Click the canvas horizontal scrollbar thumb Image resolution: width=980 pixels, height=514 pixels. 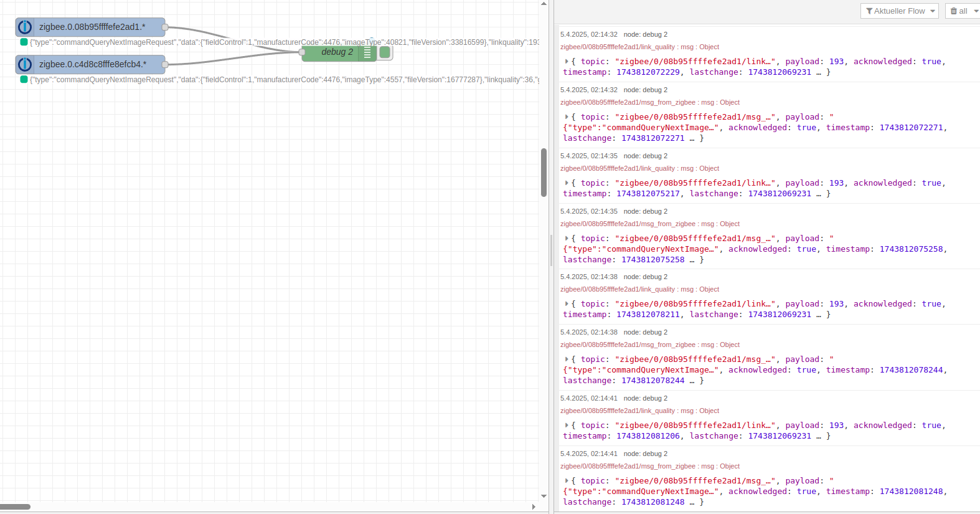tap(15, 507)
